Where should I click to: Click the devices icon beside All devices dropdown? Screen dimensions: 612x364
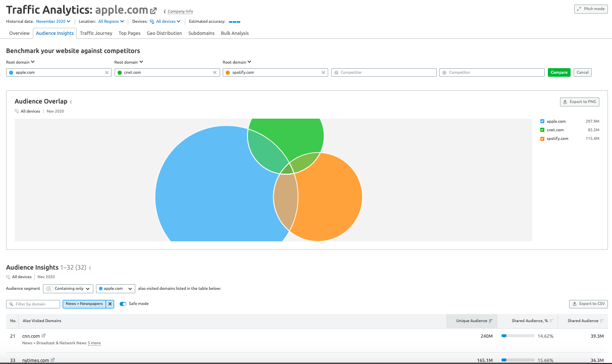pos(152,22)
